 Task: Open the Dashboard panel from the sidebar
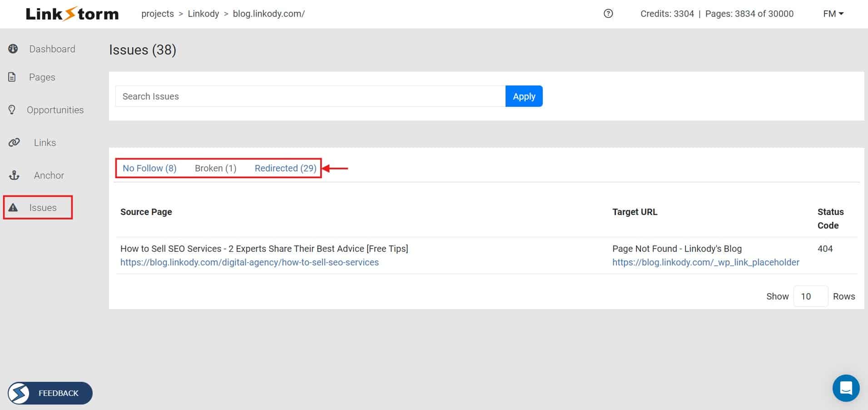pos(13,49)
